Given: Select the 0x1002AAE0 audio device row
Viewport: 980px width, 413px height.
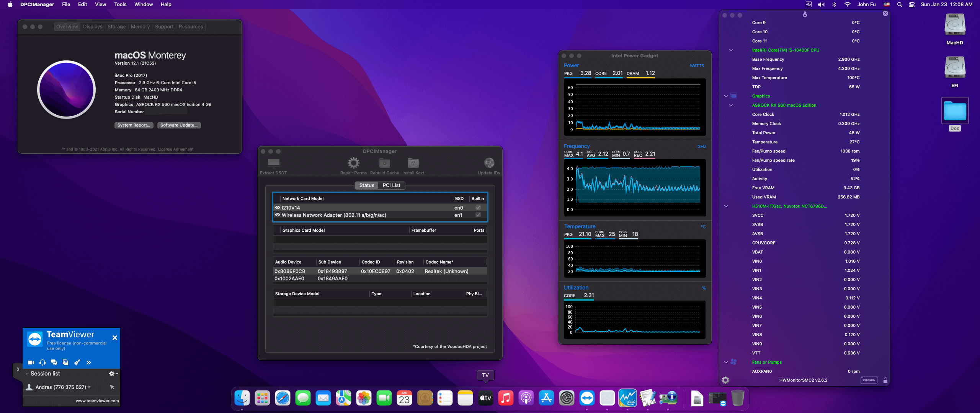Looking at the screenshot, I should pyautogui.click(x=380, y=278).
